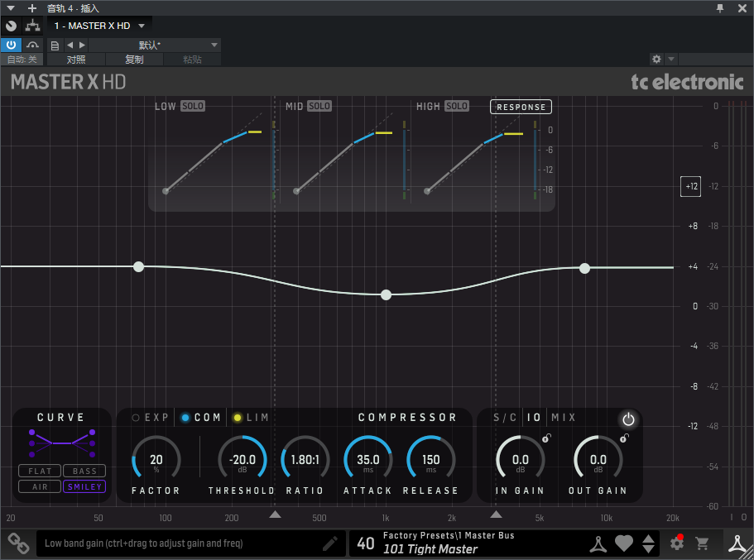Click the automation arc icon beside the blue power button
Viewport: 754px width, 560px height.
33,45
